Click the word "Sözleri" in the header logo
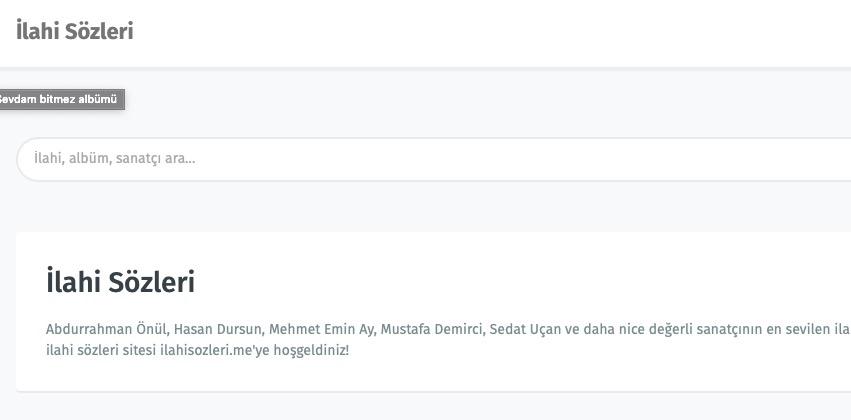851x420 pixels. 101,31
